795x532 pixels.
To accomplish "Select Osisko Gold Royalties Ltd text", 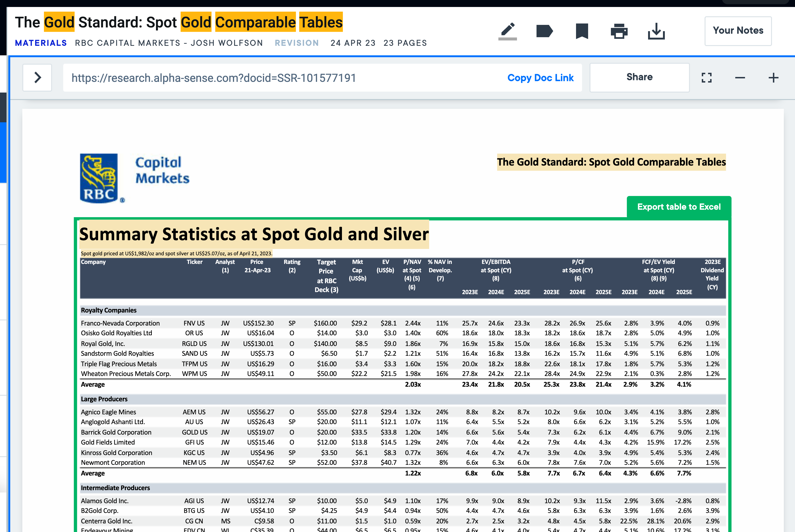I will point(116,333).
